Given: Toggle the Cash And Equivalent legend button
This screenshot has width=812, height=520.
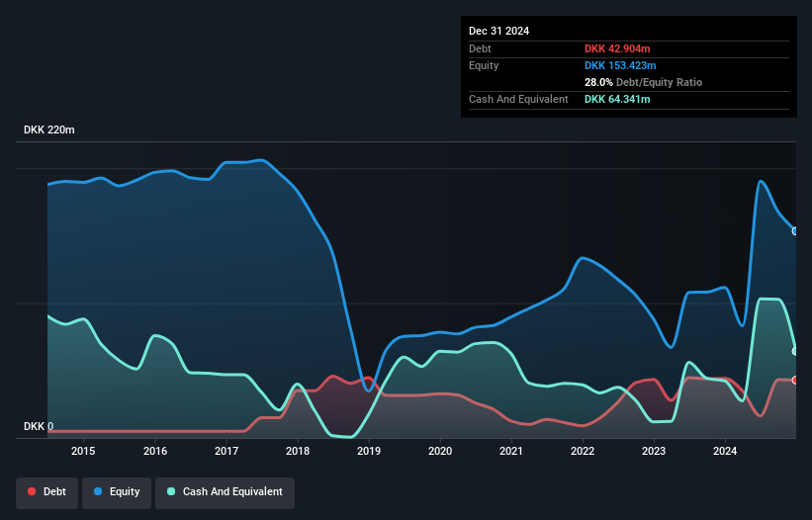Looking at the screenshot, I should pos(225,492).
